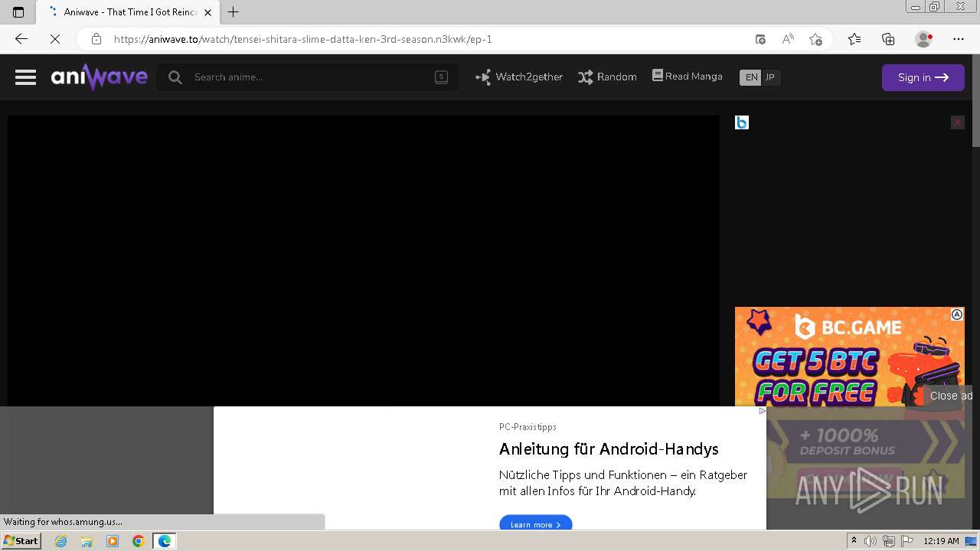The width and height of the screenshot is (980, 551).
Task: Show hidden system tray icons
Action: coord(854,541)
